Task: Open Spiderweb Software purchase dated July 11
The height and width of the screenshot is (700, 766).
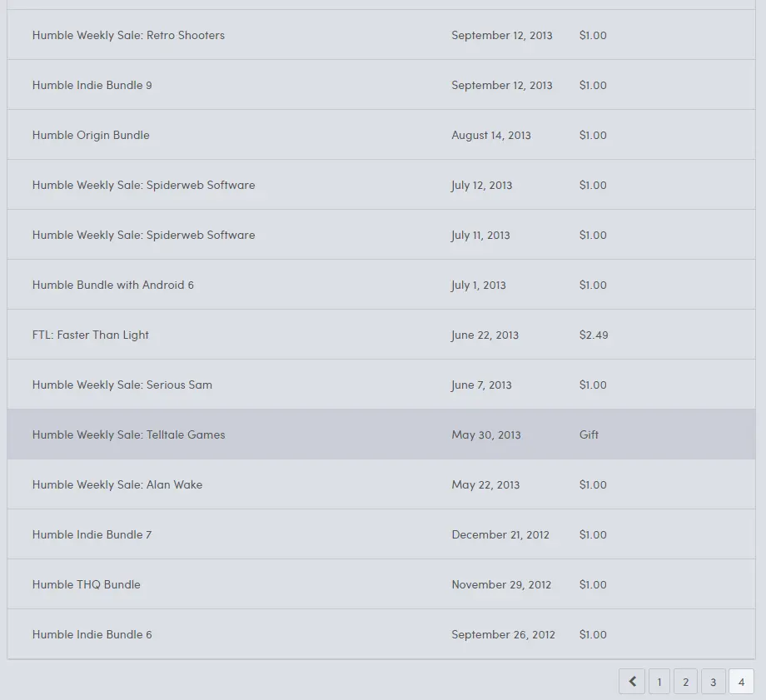Action: click(381, 235)
